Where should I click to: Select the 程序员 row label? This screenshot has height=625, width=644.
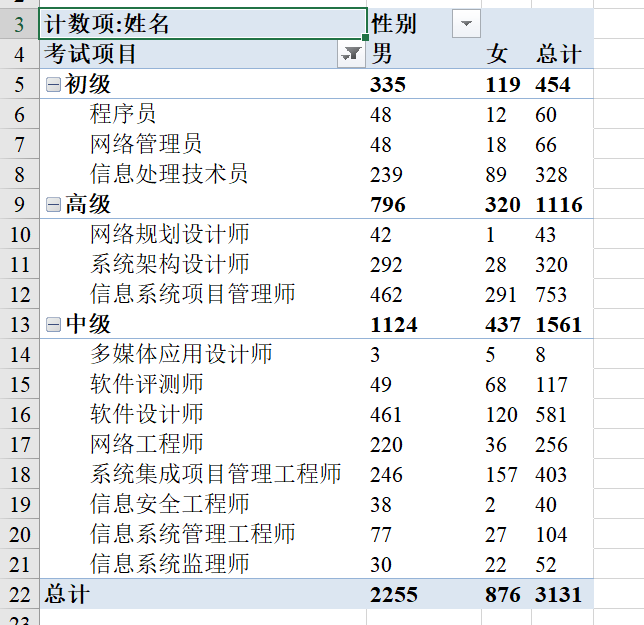click(x=122, y=114)
